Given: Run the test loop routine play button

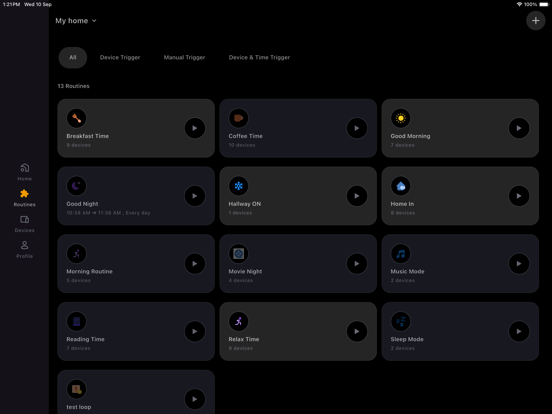Looking at the screenshot, I should click(195, 399).
